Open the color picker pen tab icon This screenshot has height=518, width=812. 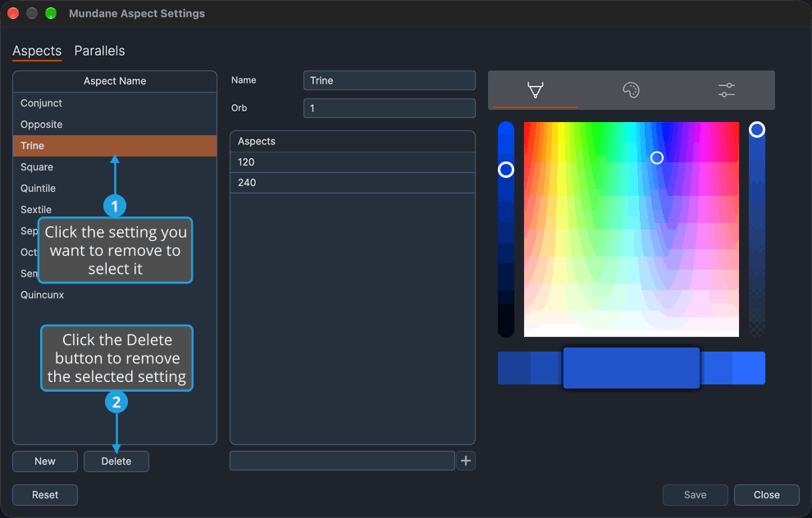pos(535,90)
